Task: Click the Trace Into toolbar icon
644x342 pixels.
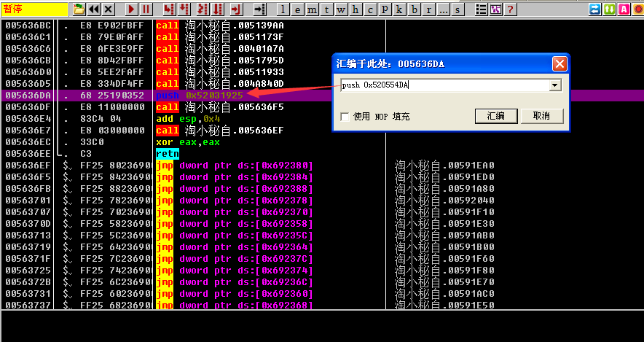Action: [x=202, y=9]
